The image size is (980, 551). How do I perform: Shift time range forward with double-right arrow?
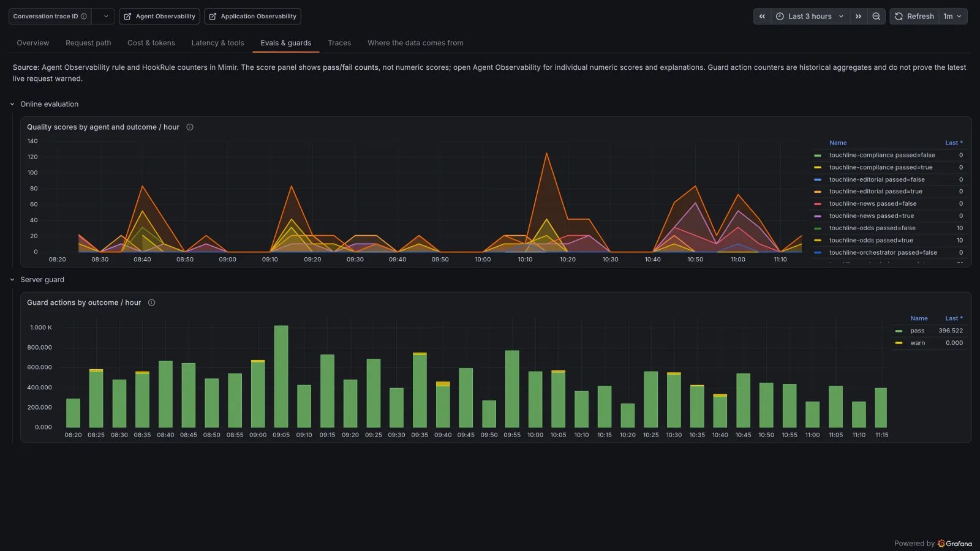[x=858, y=17]
